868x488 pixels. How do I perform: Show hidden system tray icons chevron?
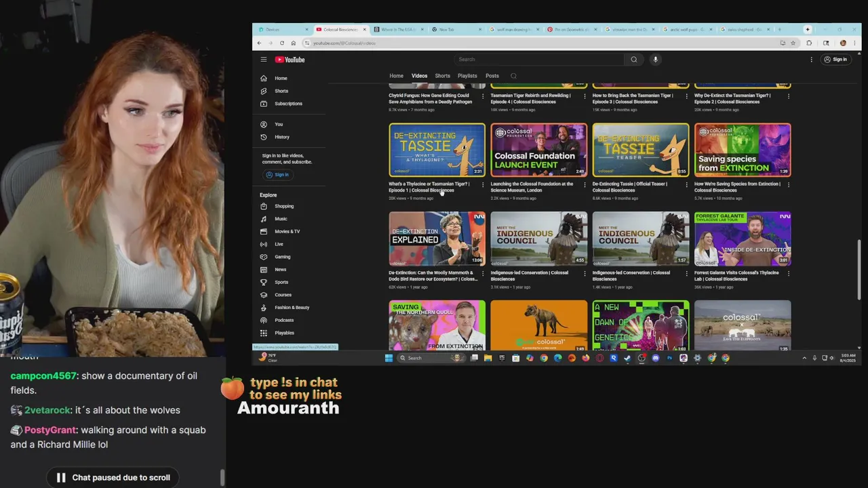(804, 358)
